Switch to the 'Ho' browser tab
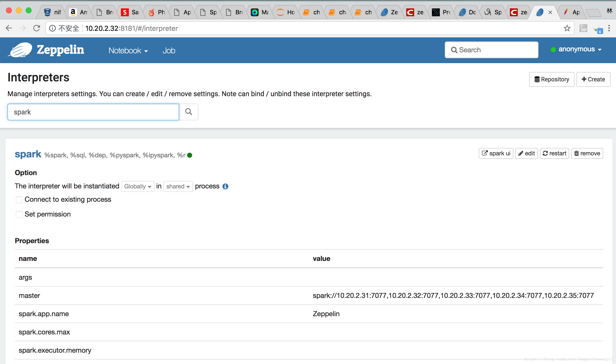Image resolution: width=616 pixels, height=364 pixels. click(x=286, y=12)
